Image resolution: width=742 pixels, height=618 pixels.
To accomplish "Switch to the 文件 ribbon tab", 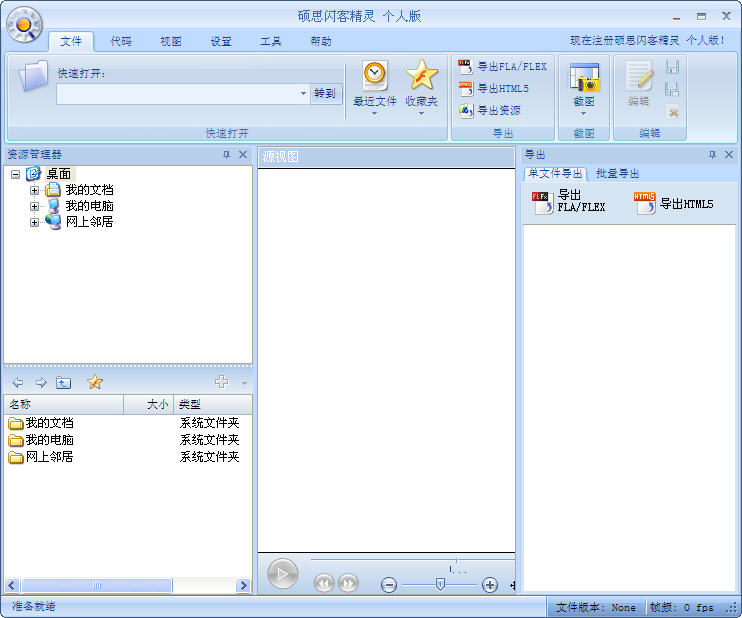I will point(71,41).
